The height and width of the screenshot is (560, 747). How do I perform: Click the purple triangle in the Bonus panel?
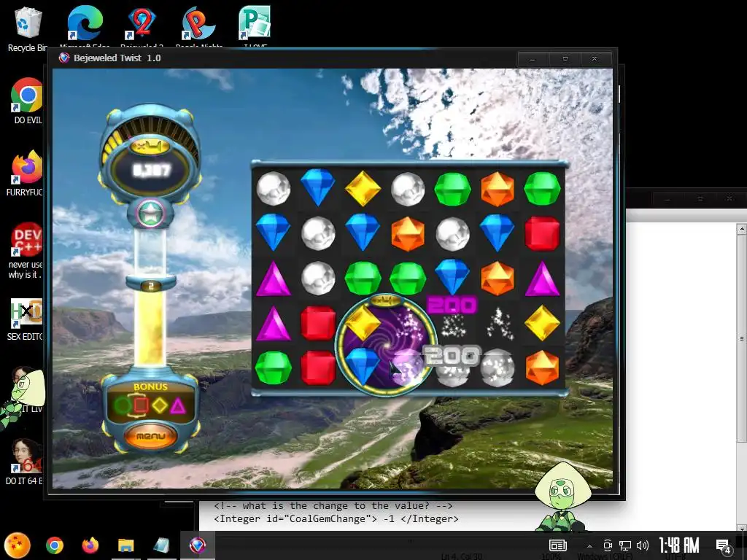point(178,406)
